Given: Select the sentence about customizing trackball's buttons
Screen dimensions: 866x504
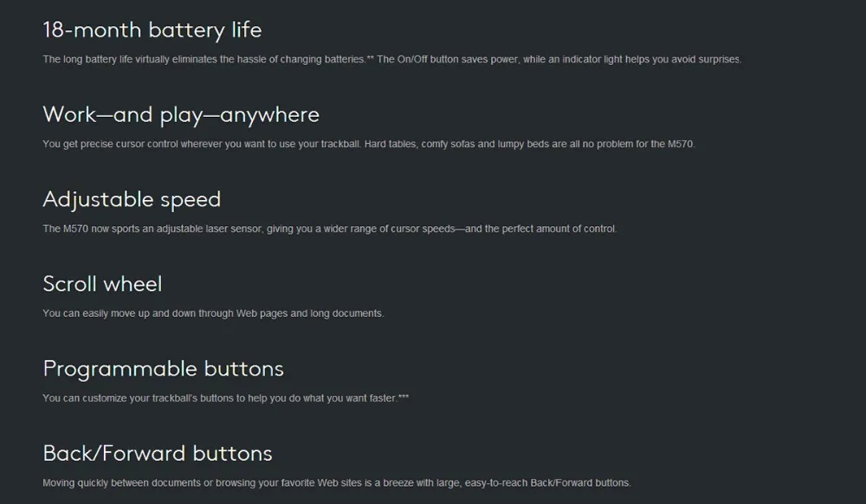Looking at the screenshot, I should click(226, 398).
